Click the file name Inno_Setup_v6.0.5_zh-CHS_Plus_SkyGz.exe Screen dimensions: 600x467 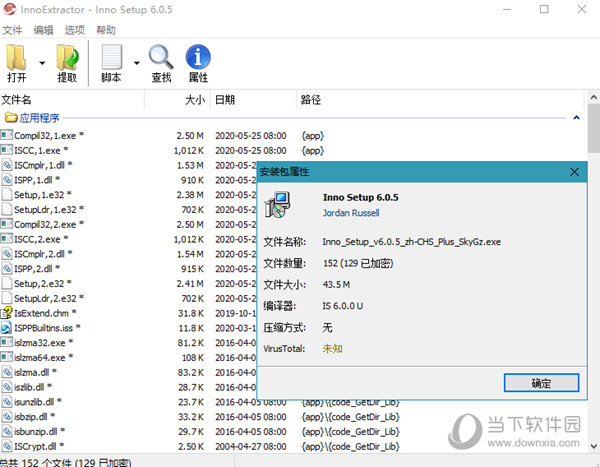(412, 242)
